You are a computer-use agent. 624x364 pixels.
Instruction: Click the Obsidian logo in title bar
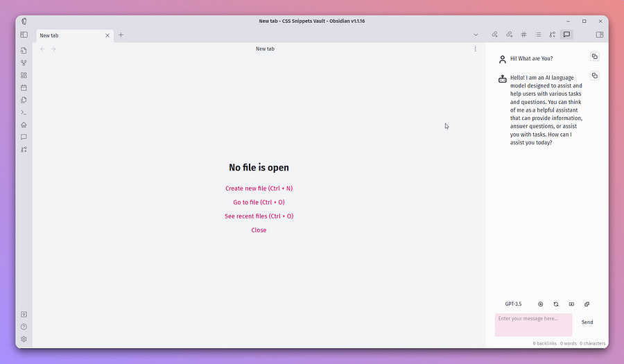point(24,21)
